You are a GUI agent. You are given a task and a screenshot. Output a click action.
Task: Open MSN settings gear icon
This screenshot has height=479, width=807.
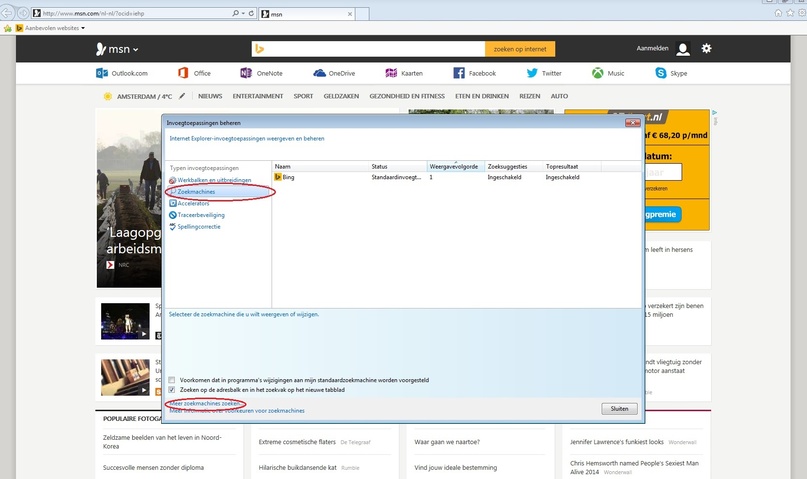point(707,48)
